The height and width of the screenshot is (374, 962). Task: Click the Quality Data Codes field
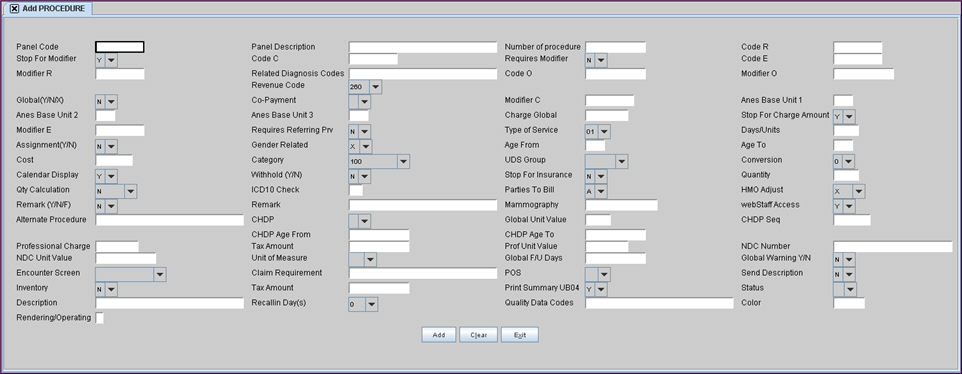click(x=660, y=303)
